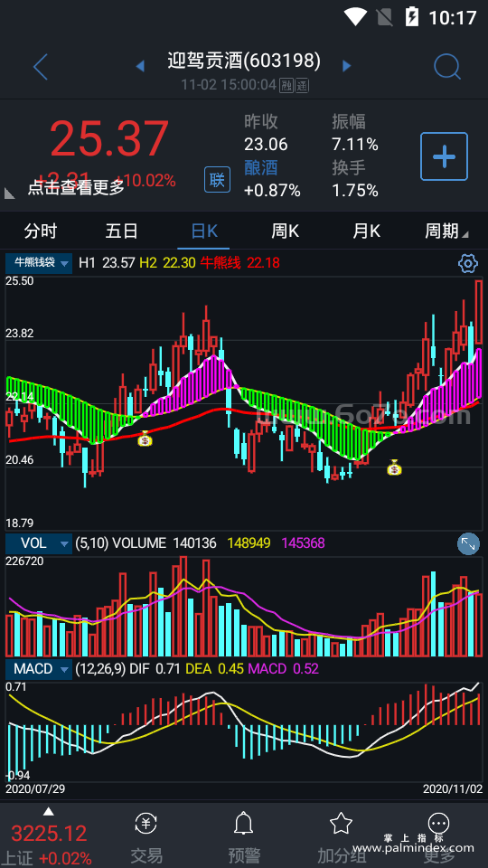Click the 联 linked stocks badge
The image size is (488, 868).
pyautogui.click(x=218, y=179)
